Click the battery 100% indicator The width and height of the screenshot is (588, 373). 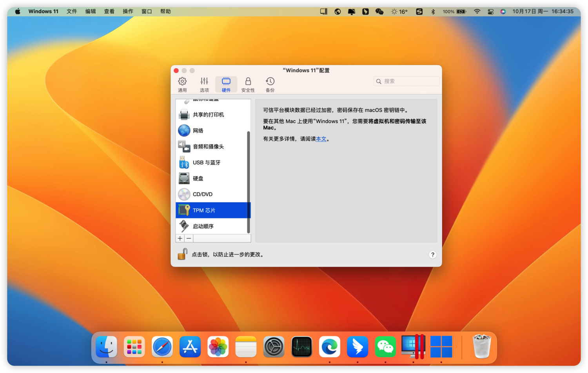[x=454, y=11]
